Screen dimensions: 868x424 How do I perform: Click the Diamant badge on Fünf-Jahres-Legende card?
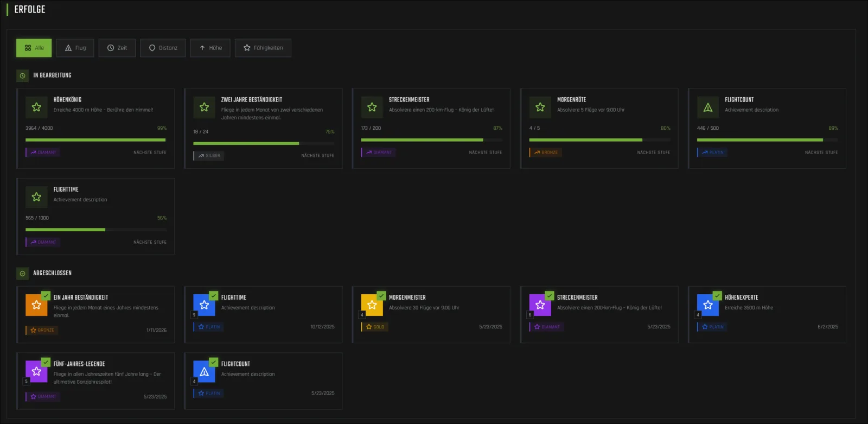coord(43,397)
